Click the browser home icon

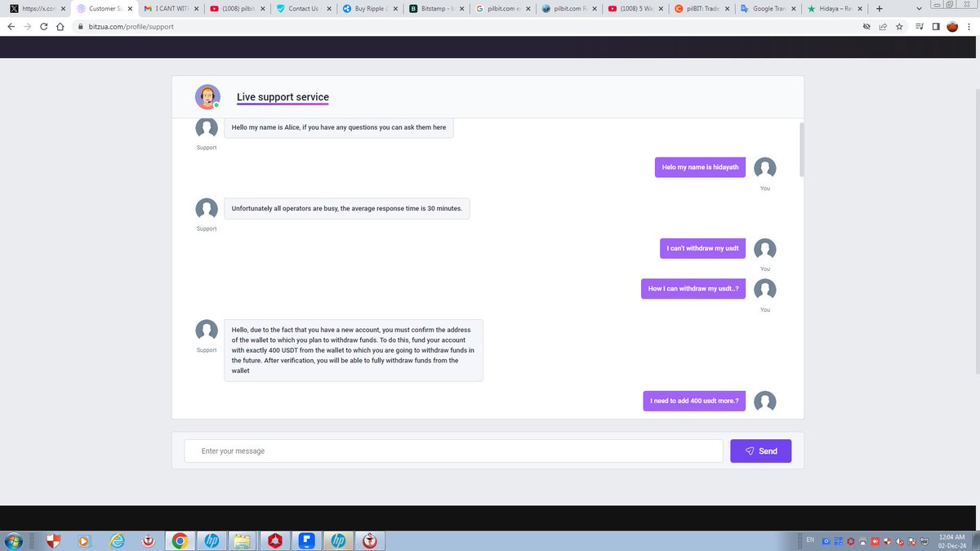coord(60,26)
